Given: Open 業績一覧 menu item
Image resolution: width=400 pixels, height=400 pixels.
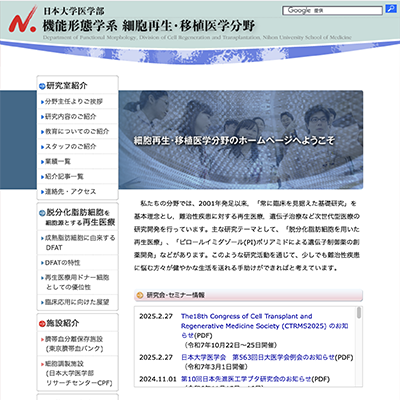Looking at the screenshot, I should [58, 162].
